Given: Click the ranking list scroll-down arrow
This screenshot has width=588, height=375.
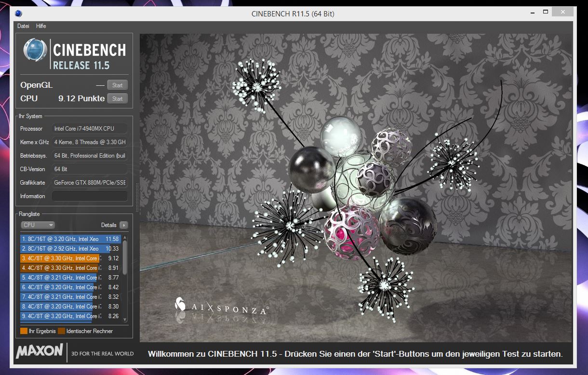Looking at the screenshot, I should (x=125, y=319).
